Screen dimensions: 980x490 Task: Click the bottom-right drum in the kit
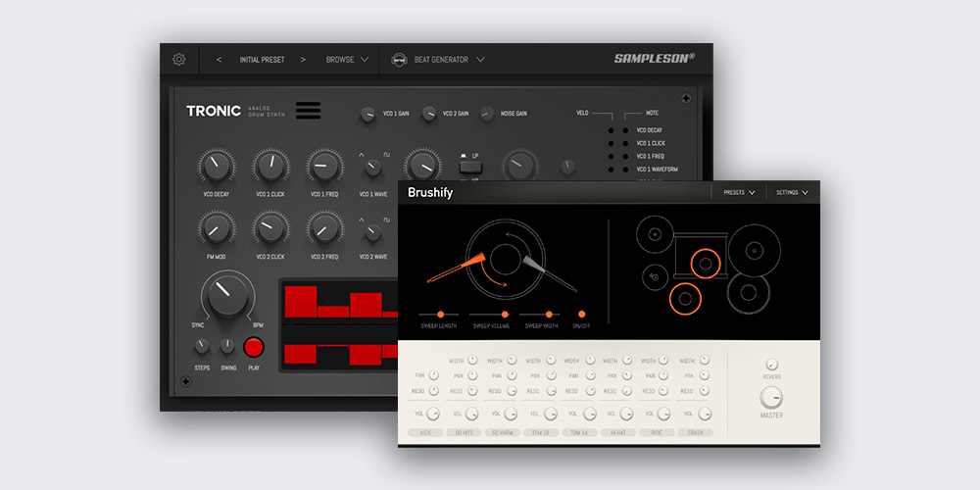[748, 294]
